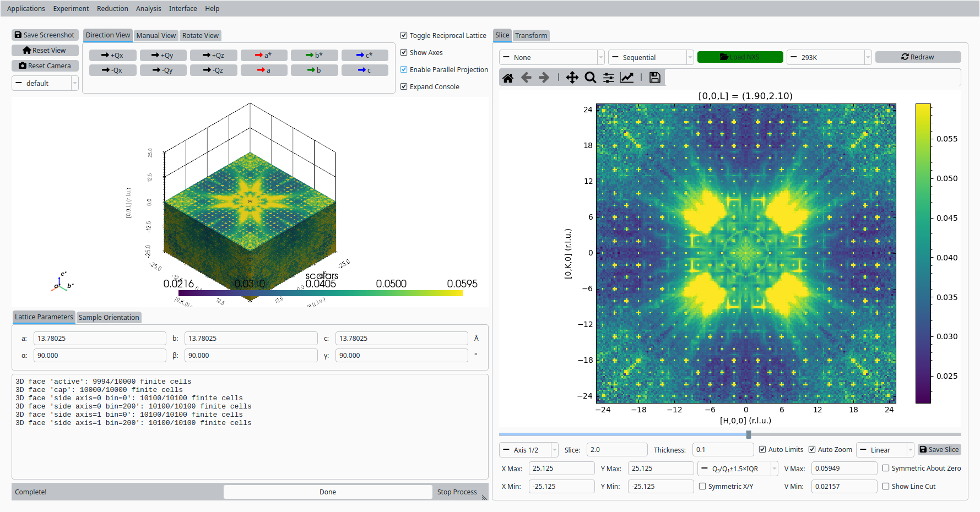Click the Done progress bar
980x512 pixels.
328,492
